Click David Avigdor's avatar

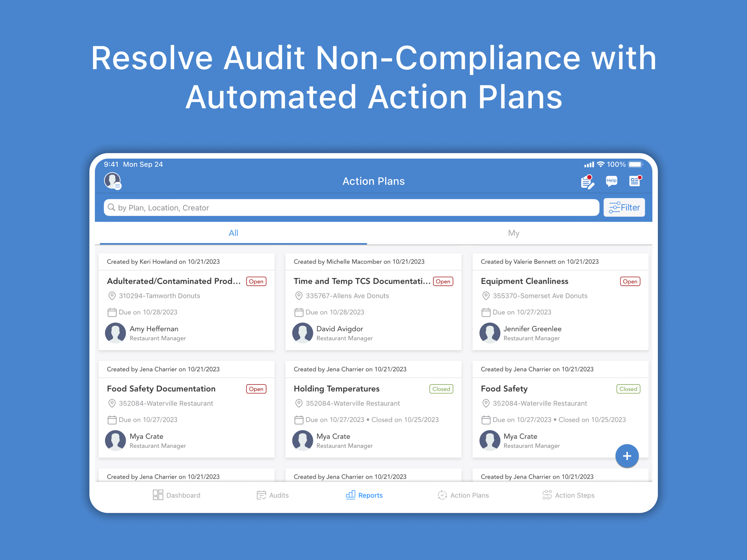click(x=303, y=333)
